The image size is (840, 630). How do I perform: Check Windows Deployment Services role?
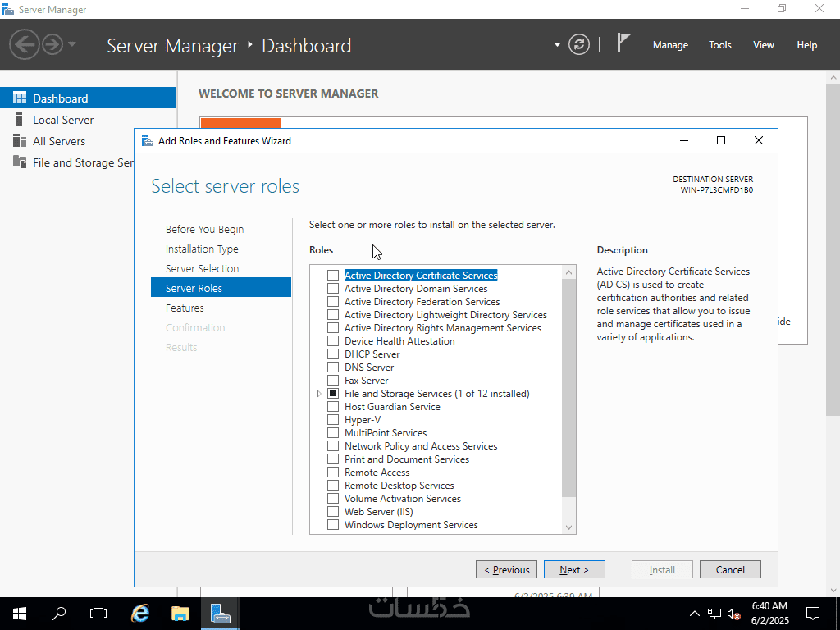(x=333, y=524)
